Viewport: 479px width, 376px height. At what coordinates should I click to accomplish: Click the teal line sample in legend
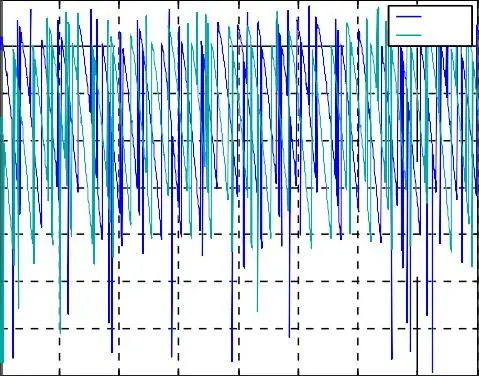(409, 35)
